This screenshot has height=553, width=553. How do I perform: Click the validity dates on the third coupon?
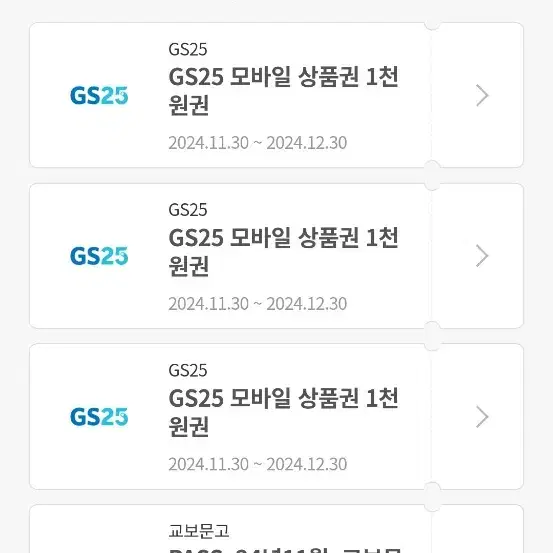258,464
